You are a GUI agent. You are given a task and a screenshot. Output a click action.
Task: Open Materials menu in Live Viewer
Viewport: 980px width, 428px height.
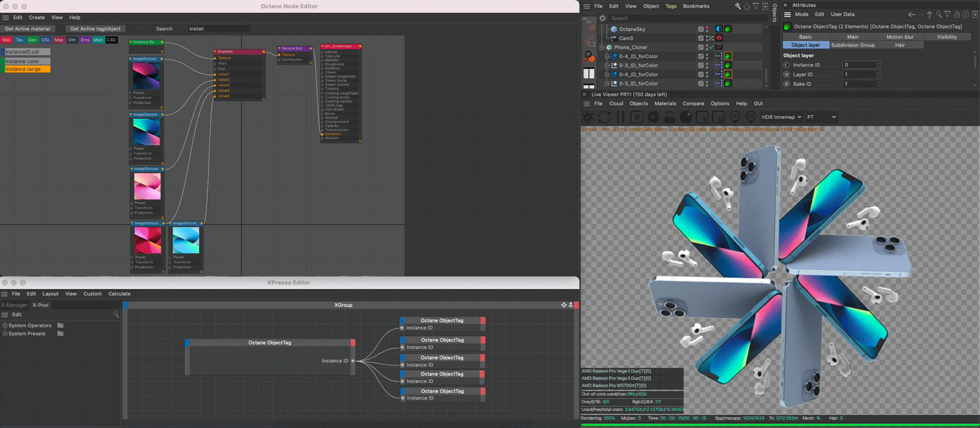coord(666,104)
